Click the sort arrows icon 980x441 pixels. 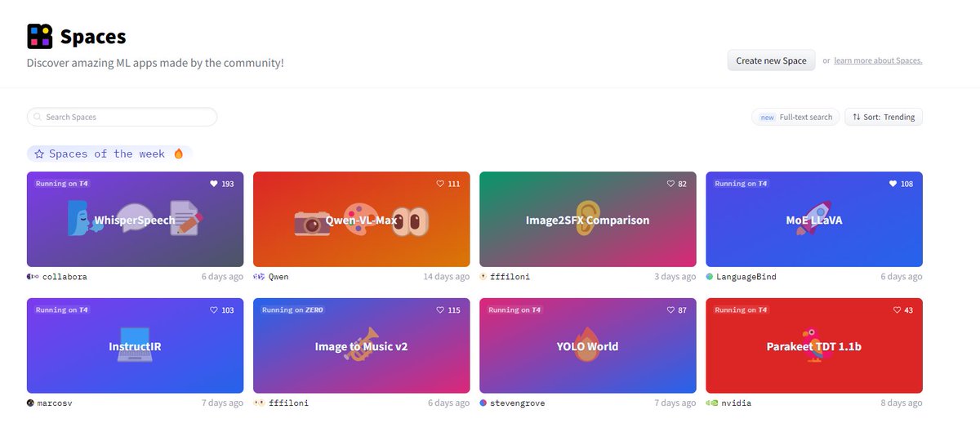tap(856, 117)
